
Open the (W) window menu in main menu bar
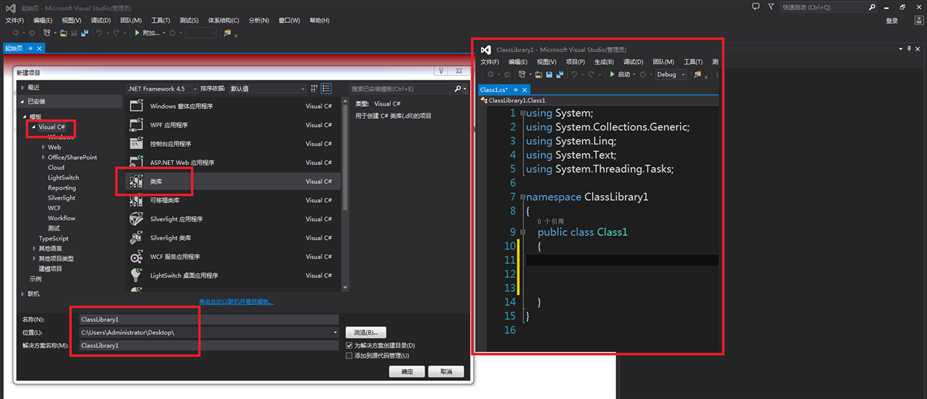pos(289,20)
